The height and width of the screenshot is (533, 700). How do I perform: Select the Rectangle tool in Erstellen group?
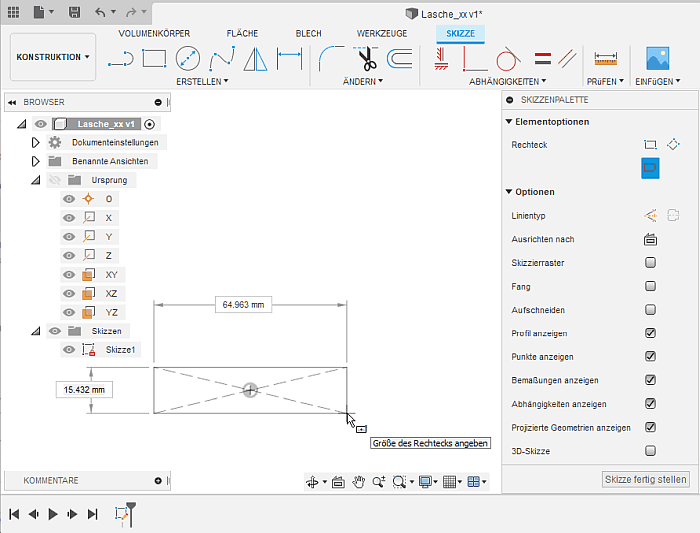point(154,58)
